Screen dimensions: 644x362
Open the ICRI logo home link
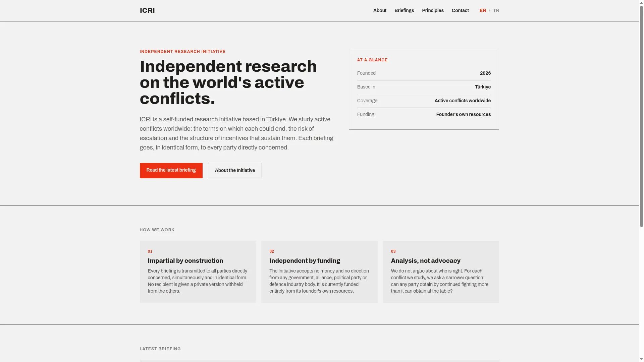tap(147, 10)
